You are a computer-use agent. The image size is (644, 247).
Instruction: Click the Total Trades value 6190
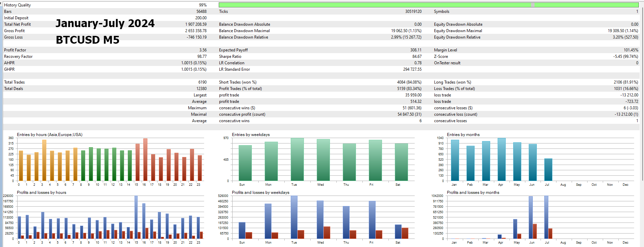pos(202,82)
